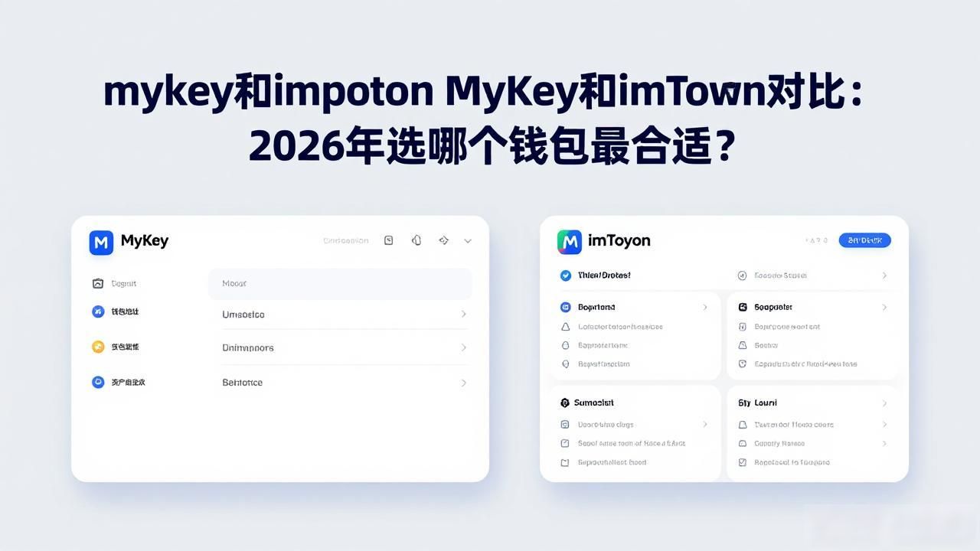The height and width of the screenshot is (551, 980).
Task: Expand the chevron on the "Umsoetco" row
Action: click(463, 314)
